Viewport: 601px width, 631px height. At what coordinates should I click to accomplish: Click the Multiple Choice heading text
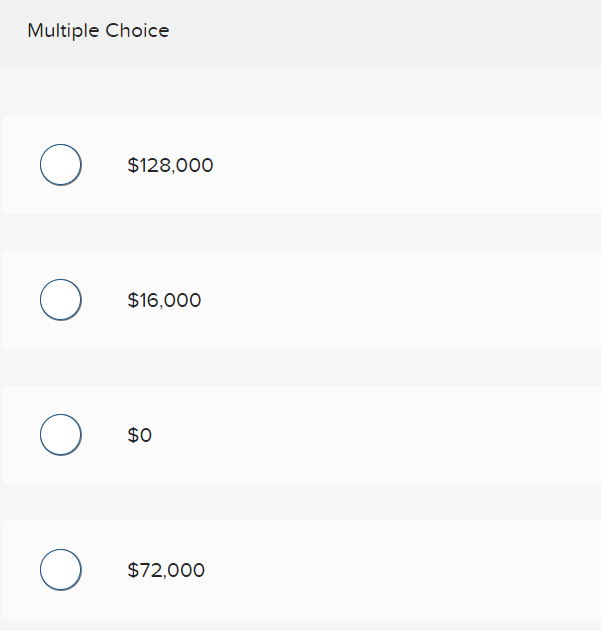98,31
